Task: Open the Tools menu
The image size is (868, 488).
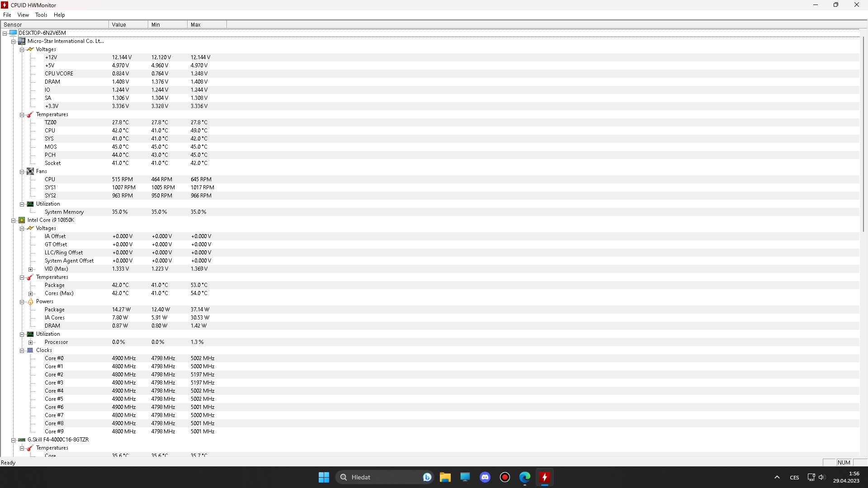Action: [x=41, y=15]
